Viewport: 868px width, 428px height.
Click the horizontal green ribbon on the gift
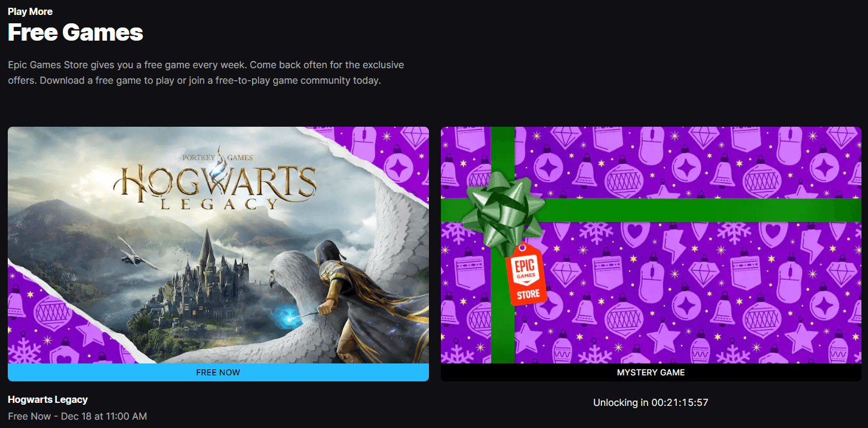point(717,210)
